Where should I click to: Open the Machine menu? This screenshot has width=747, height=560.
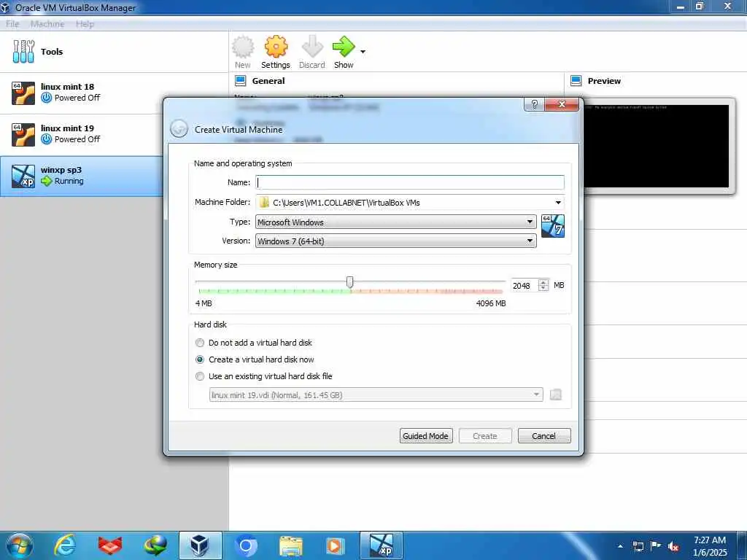[x=47, y=24]
